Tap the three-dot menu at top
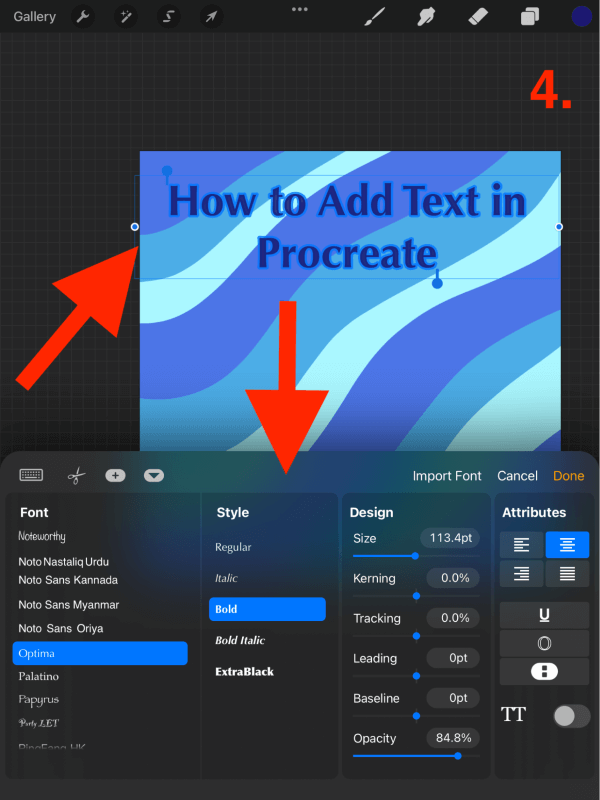The image size is (600, 800). click(299, 9)
